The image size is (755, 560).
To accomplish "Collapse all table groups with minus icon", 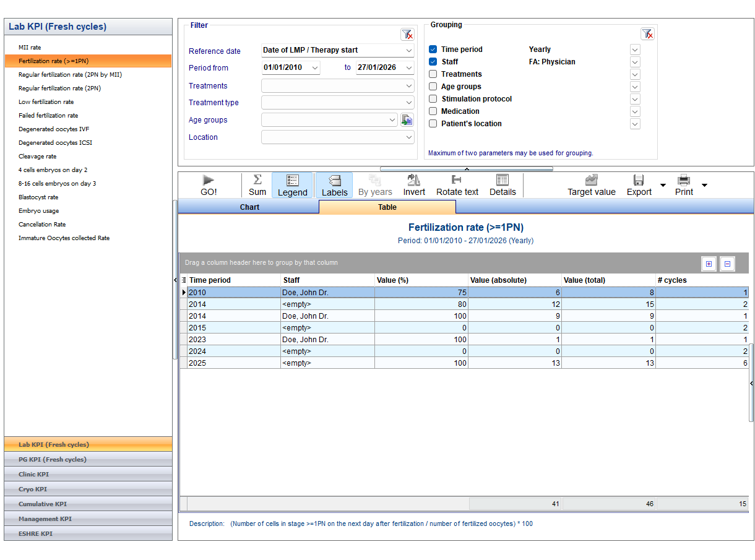I will [x=727, y=264].
